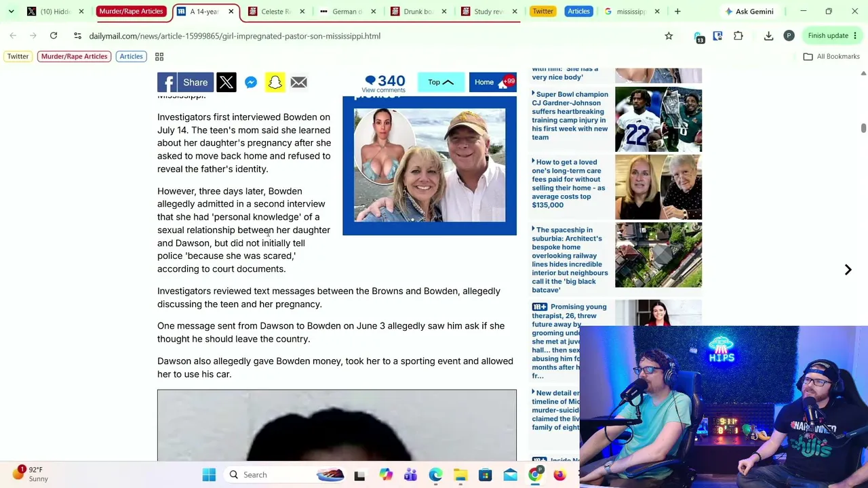This screenshot has height=488, width=868.
Task: Open Microsoft Edge from the taskbar
Action: coord(435,474)
